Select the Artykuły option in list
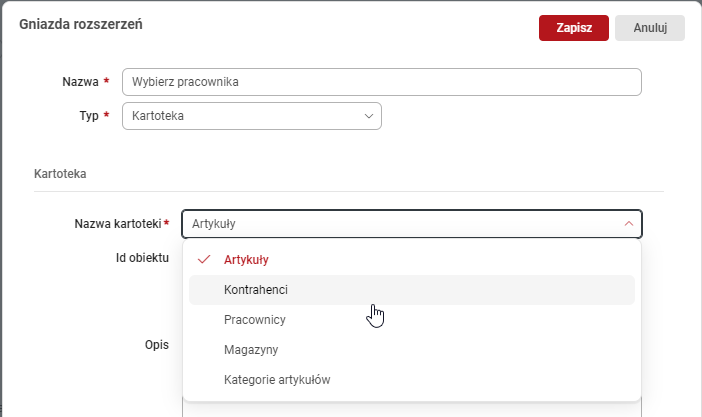702x417 pixels. click(246, 260)
